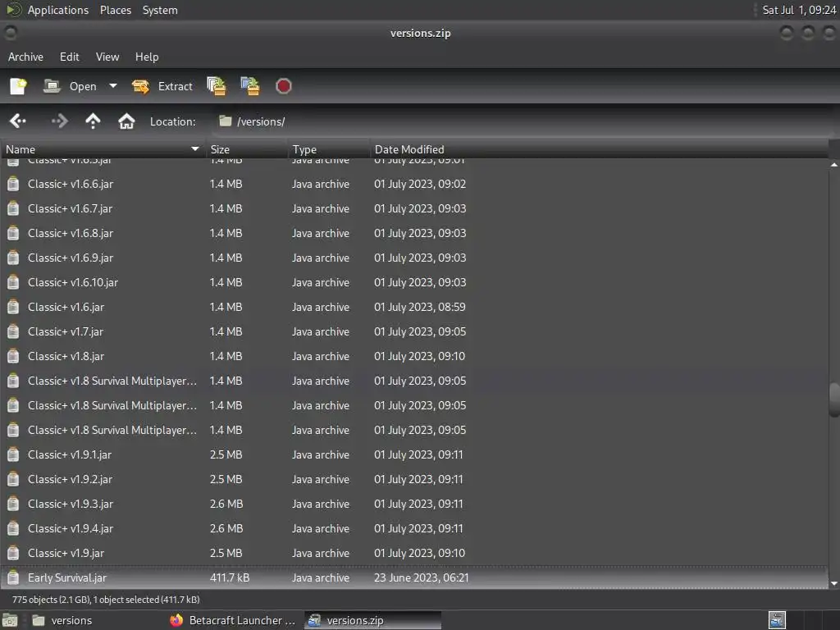Click the date 01 July 2023, 08:59
The image size is (840, 630).
[419, 307]
